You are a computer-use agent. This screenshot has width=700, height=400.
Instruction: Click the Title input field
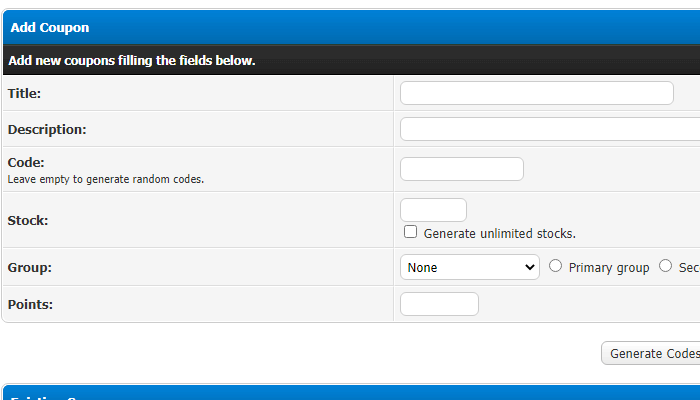pos(536,93)
